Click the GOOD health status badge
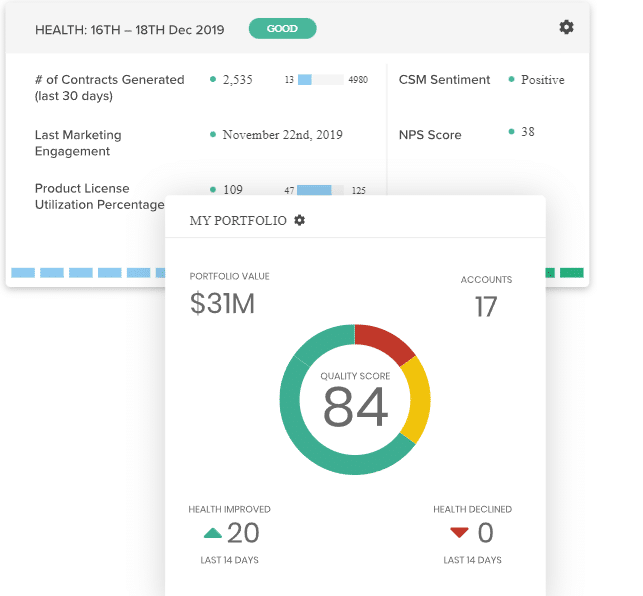643x596 pixels. tap(283, 29)
